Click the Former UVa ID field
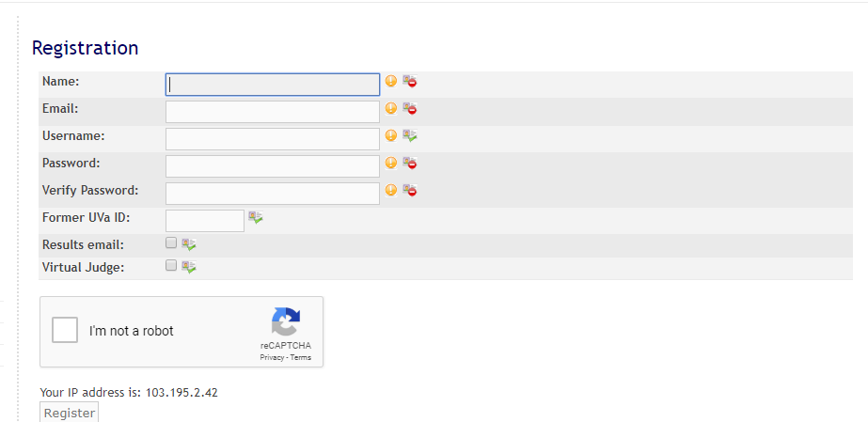 tap(205, 221)
